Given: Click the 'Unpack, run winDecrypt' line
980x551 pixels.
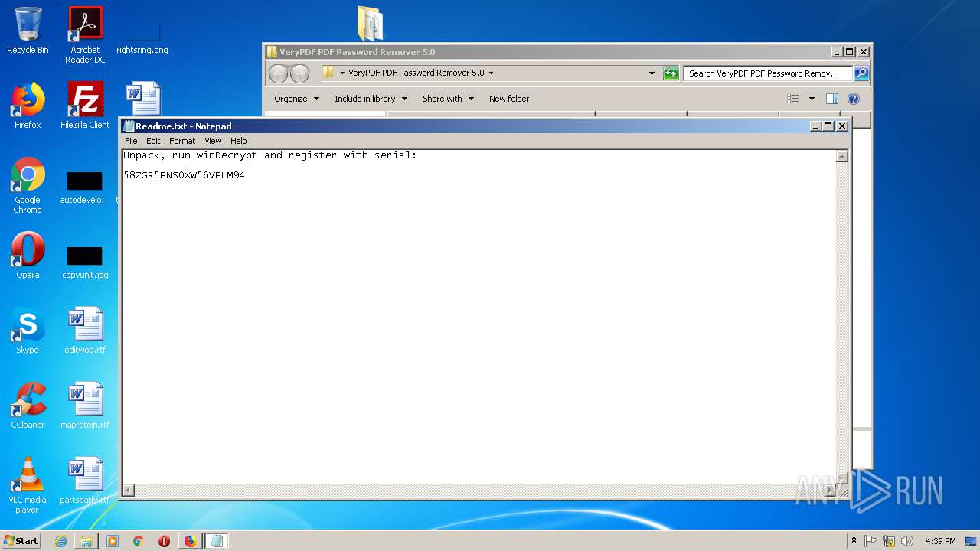Looking at the screenshot, I should pos(269,155).
